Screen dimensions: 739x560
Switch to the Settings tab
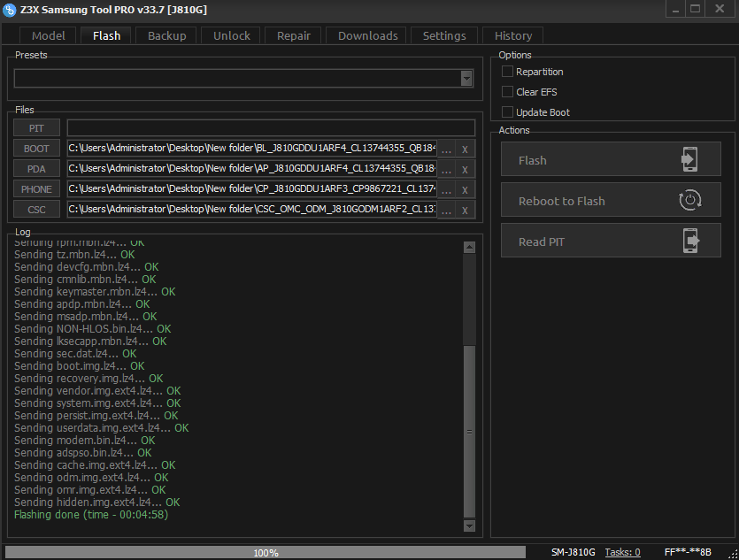tap(444, 35)
